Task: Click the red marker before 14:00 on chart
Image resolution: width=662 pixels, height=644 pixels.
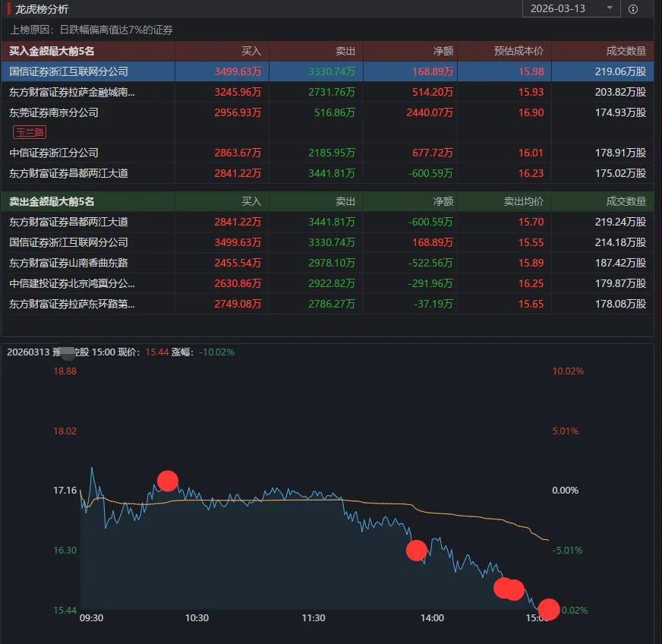Action: coord(416,551)
